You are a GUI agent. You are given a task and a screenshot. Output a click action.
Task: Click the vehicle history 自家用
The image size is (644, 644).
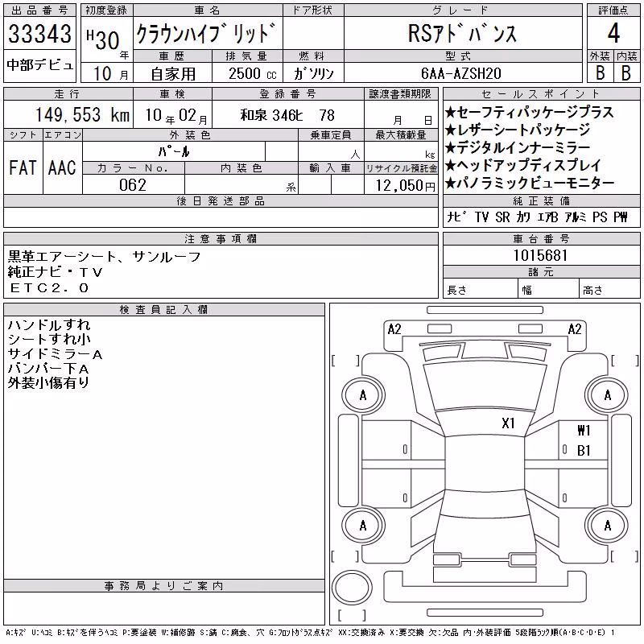point(173,74)
